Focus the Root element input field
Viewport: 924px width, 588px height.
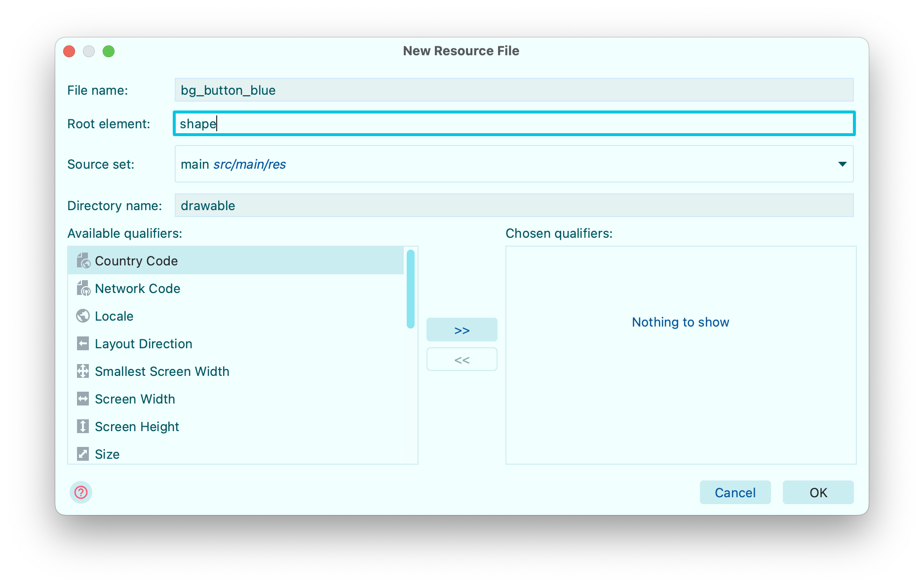514,123
